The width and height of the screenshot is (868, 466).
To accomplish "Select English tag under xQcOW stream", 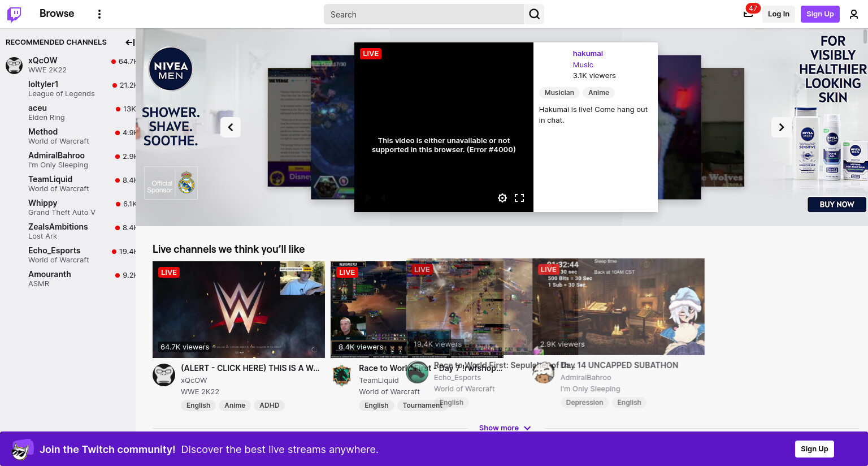I will [x=198, y=405].
